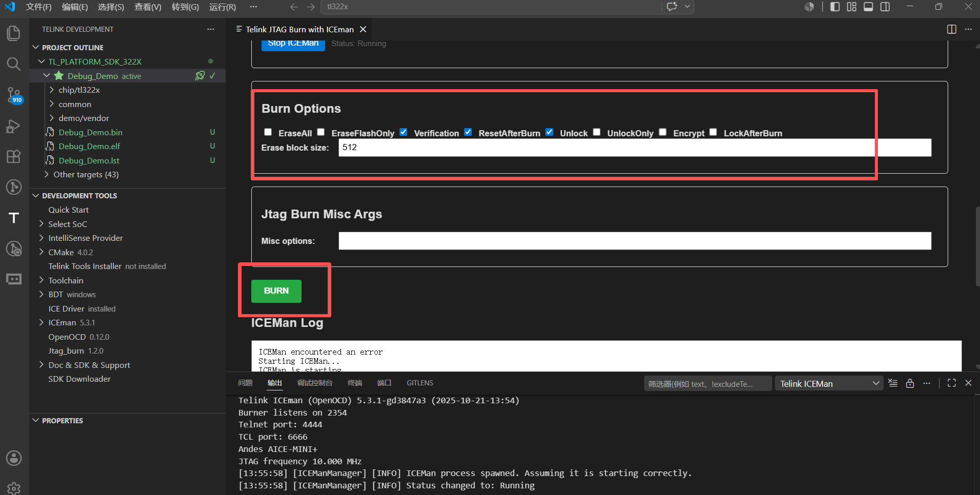Expand the Toolchain item
The image size is (980, 495).
click(x=42, y=280)
